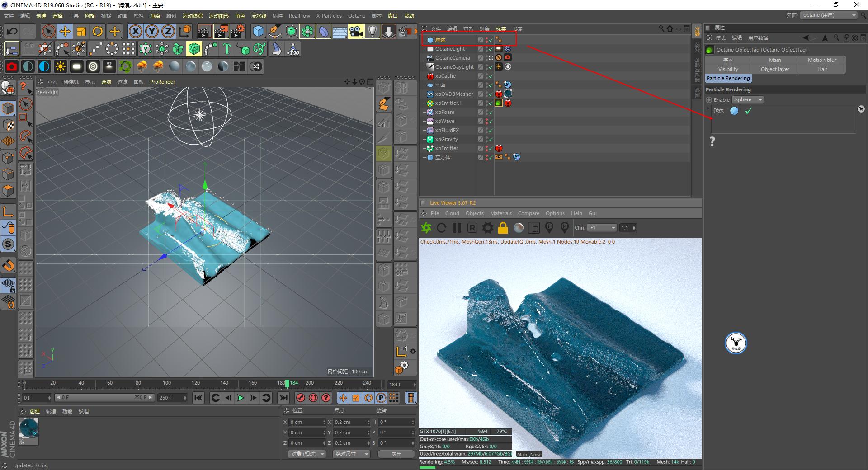The width and height of the screenshot is (868, 470).
Task: Click the lock resolution icon in Live Viewer
Action: [x=503, y=228]
